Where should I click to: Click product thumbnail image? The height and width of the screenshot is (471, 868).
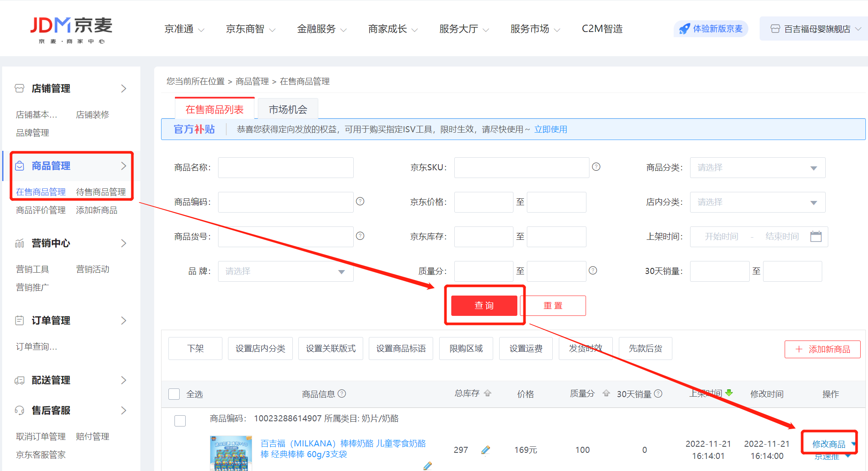(x=231, y=453)
